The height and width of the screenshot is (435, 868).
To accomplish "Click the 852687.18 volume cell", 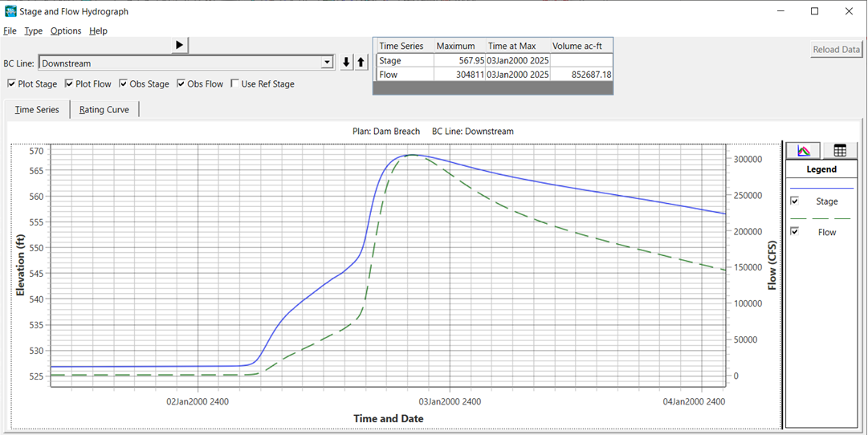I will (x=582, y=74).
